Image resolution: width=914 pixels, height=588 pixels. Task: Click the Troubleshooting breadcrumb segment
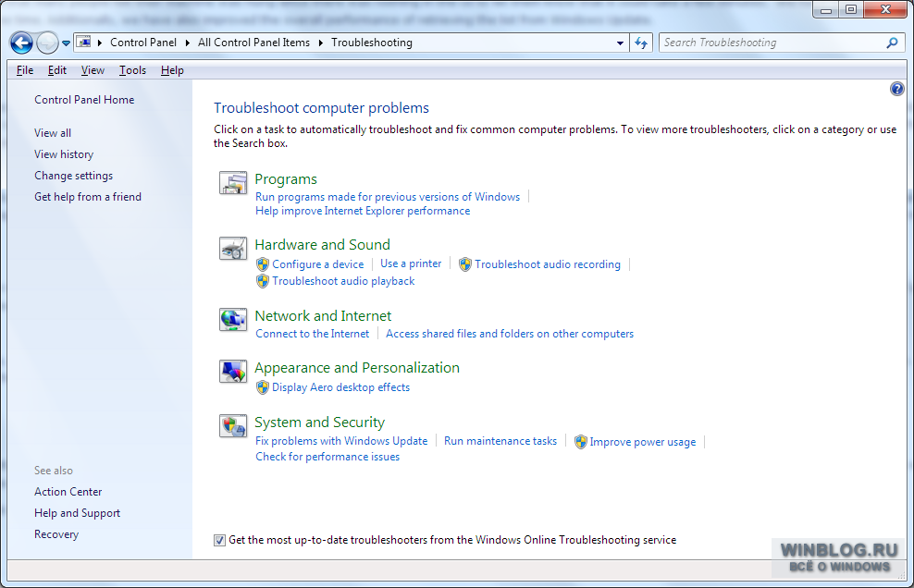(x=372, y=43)
